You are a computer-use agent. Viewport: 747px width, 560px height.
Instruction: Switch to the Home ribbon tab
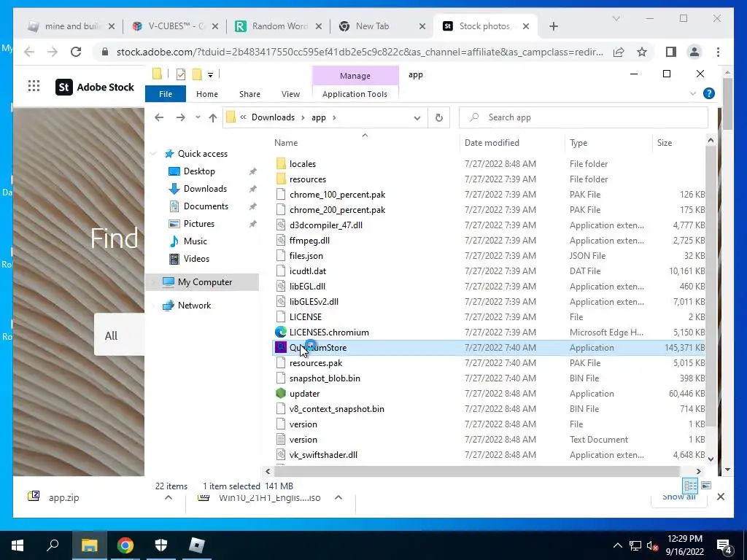tap(206, 94)
